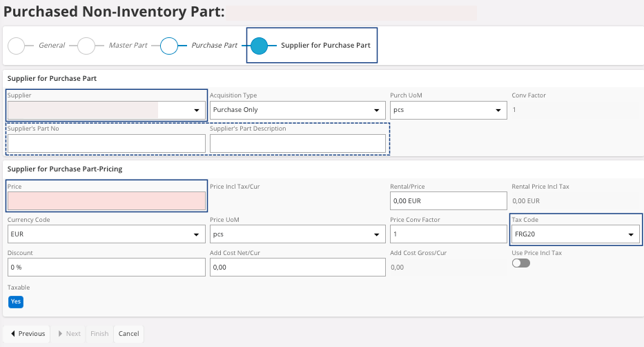Click the Previous button
The width and height of the screenshot is (644, 347).
point(28,334)
